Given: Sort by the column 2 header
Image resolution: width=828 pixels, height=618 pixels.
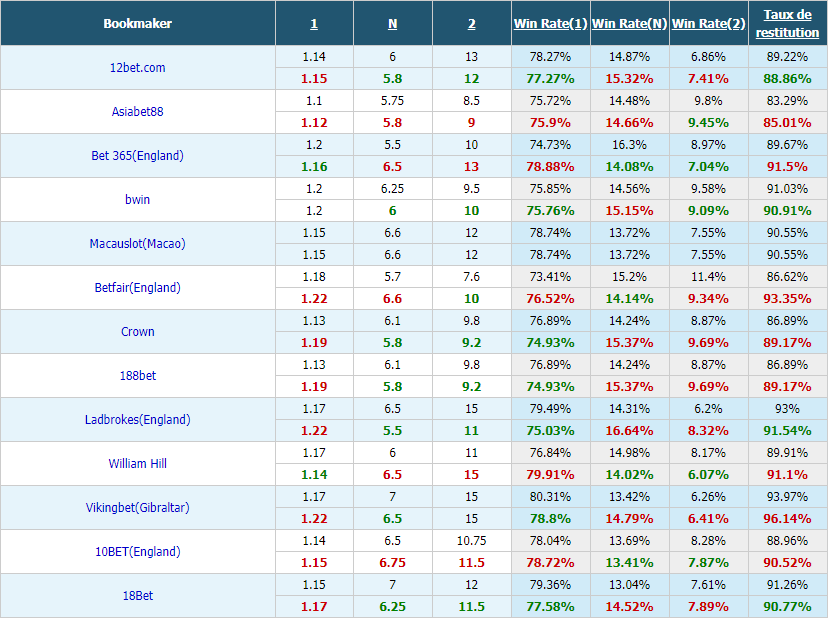Looking at the screenshot, I should (x=472, y=24).
